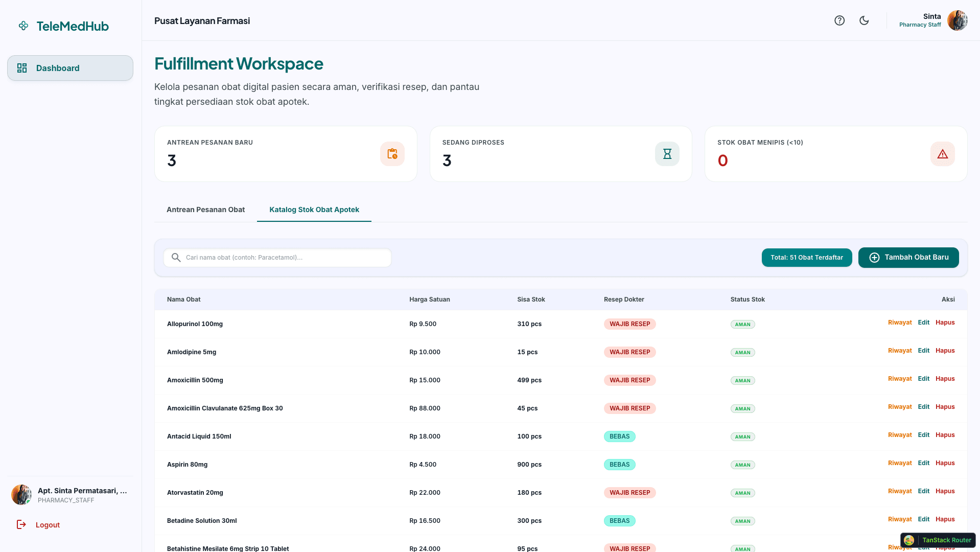Open Dashboard from the sidebar
The width and height of the screenshot is (980, 552).
(70, 68)
